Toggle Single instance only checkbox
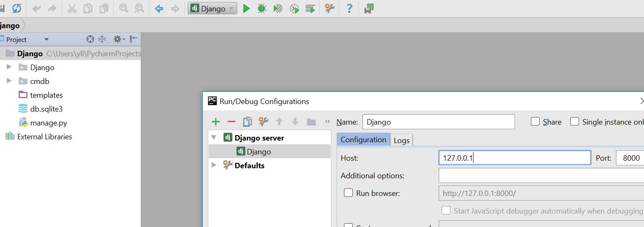 (575, 122)
